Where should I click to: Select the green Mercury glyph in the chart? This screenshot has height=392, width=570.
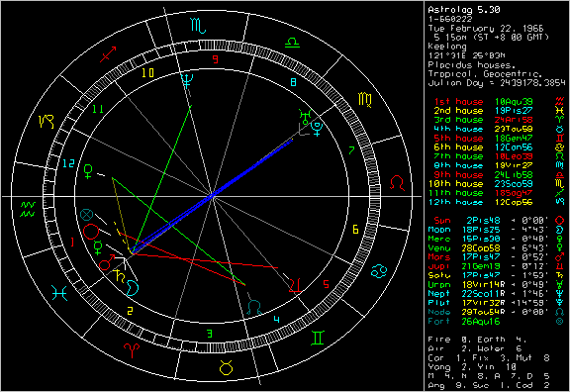[98, 247]
